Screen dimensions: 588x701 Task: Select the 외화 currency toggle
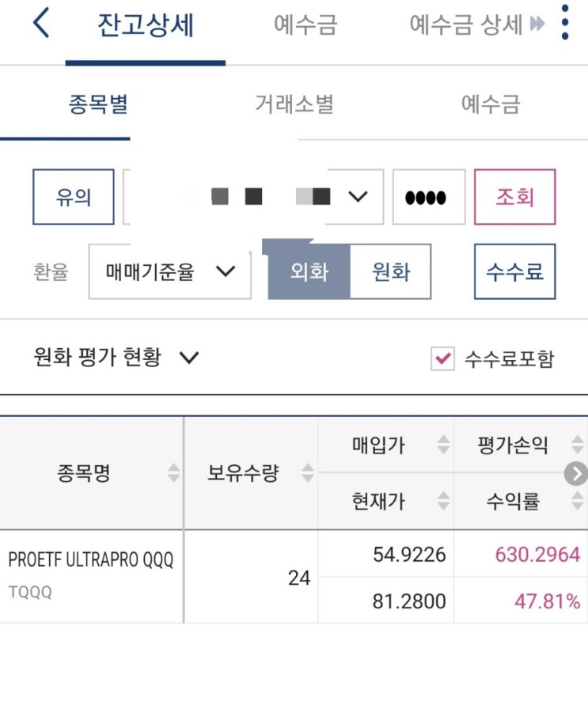pyautogui.click(x=309, y=272)
